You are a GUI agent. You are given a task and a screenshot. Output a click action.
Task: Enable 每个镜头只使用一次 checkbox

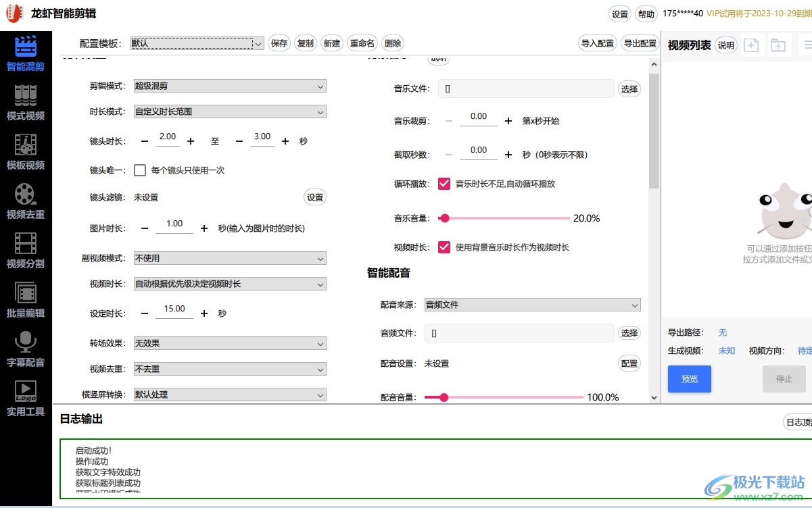pyautogui.click(x=140, y=170)
